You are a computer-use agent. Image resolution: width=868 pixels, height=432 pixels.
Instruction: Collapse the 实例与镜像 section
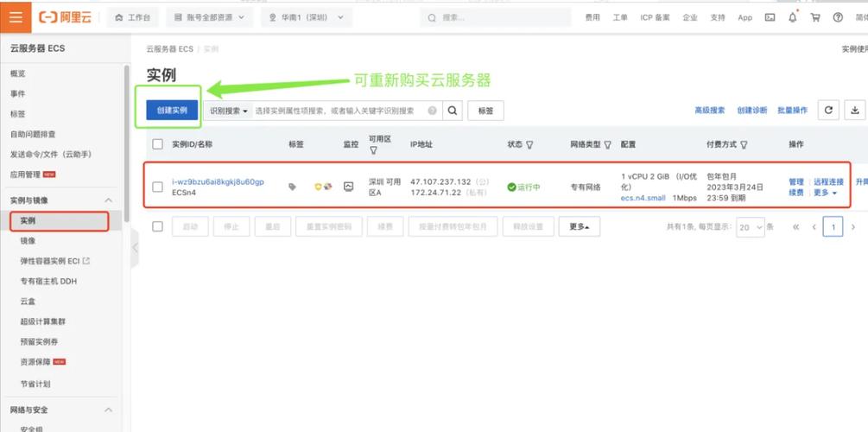109,200
